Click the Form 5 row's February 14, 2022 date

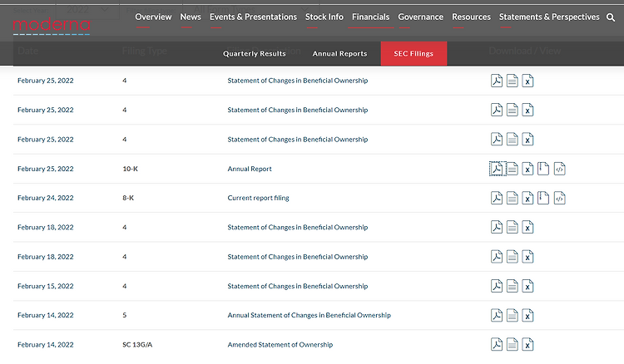[46, 315]
